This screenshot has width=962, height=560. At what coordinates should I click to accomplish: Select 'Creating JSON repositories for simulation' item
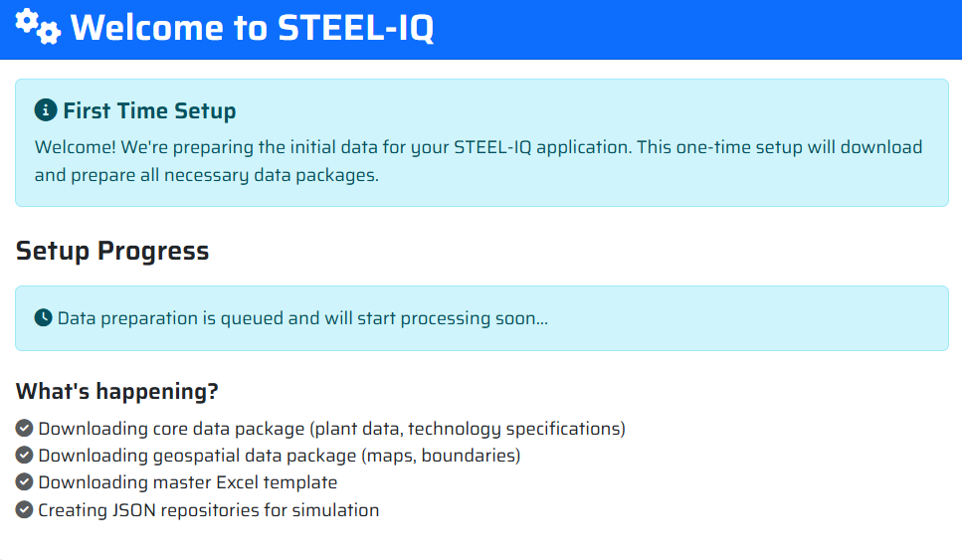point(208,510)
